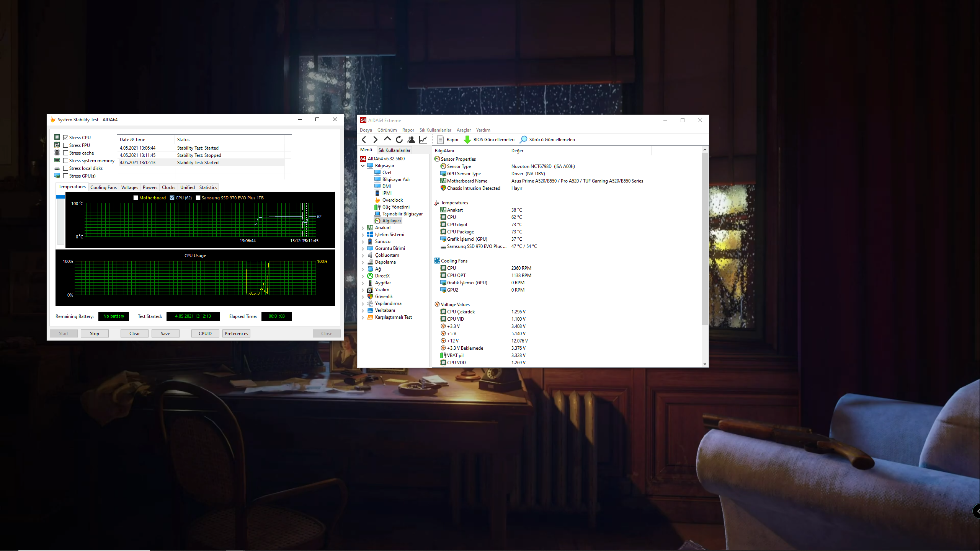Click the refresh icon in toolbar
Image resolution: width=980 pixels, height=551 pixels.
coord(399,140)
